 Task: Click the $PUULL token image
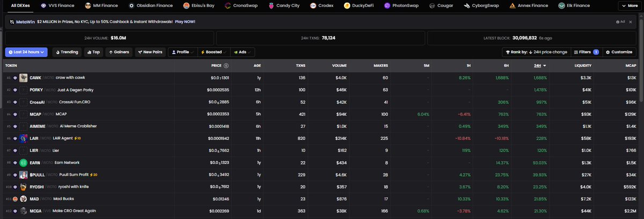(x=24, y=175)
